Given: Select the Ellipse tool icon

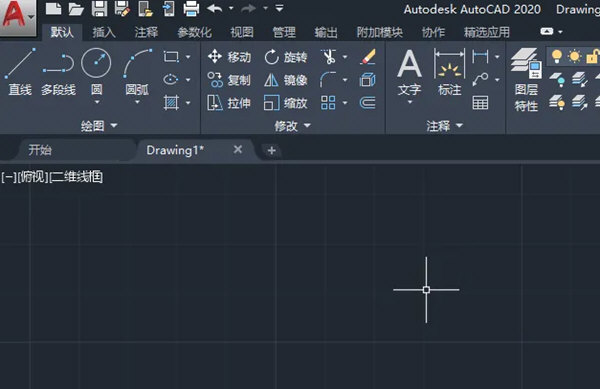Looking at the screenshot, I should pyautogui.click(x=171, y=80).
